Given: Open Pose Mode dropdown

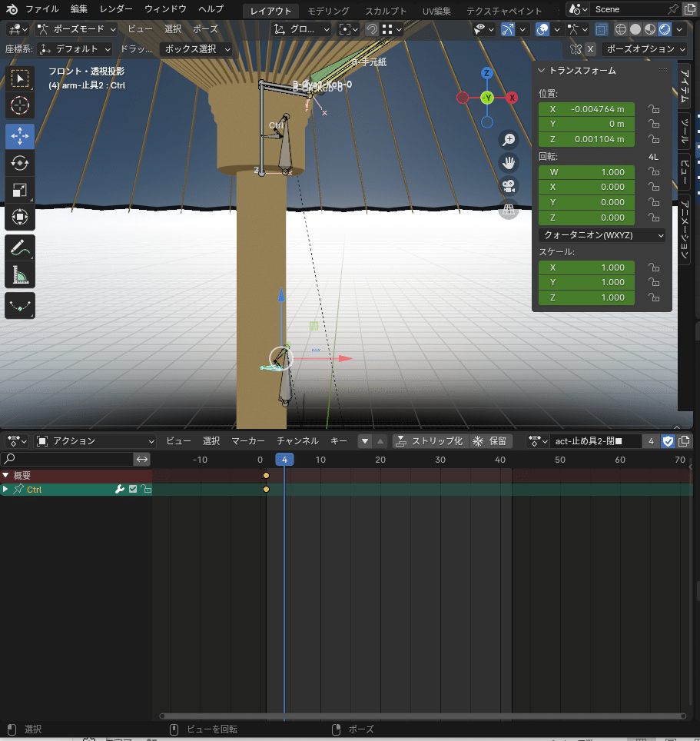Looking at the screenshot, I should (77, 29).
